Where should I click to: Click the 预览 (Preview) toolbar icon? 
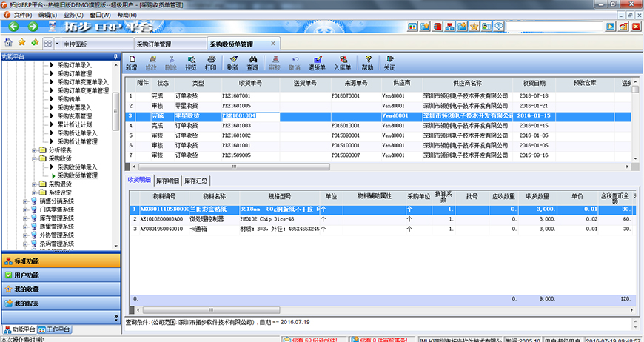[191, 62]
